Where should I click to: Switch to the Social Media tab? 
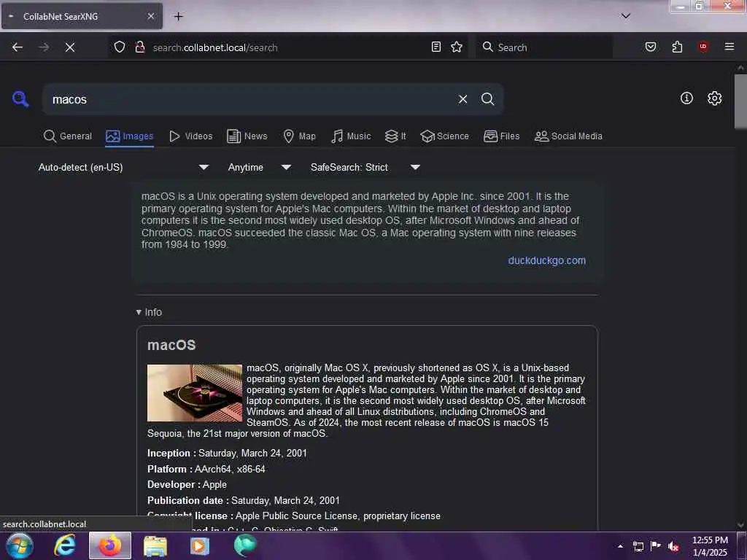tap(568, 136)
